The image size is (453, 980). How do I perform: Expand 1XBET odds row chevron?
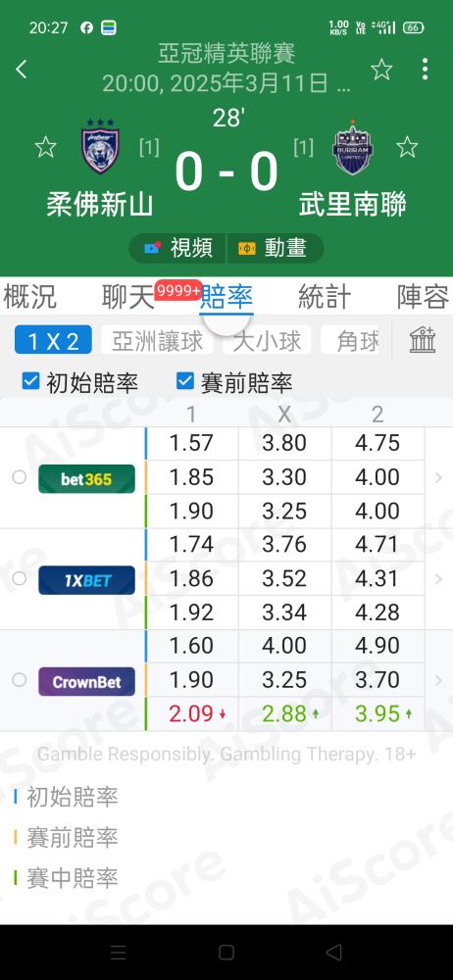[438, 579]
